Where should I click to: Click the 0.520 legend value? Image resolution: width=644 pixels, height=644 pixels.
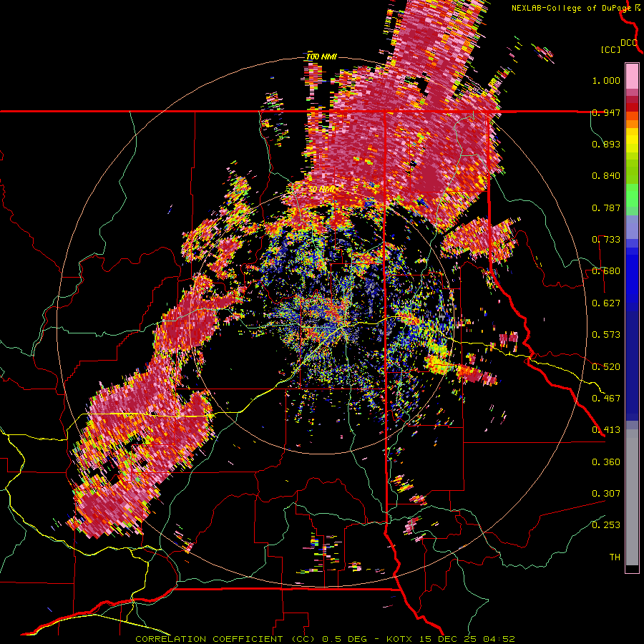tap(606, 366)
